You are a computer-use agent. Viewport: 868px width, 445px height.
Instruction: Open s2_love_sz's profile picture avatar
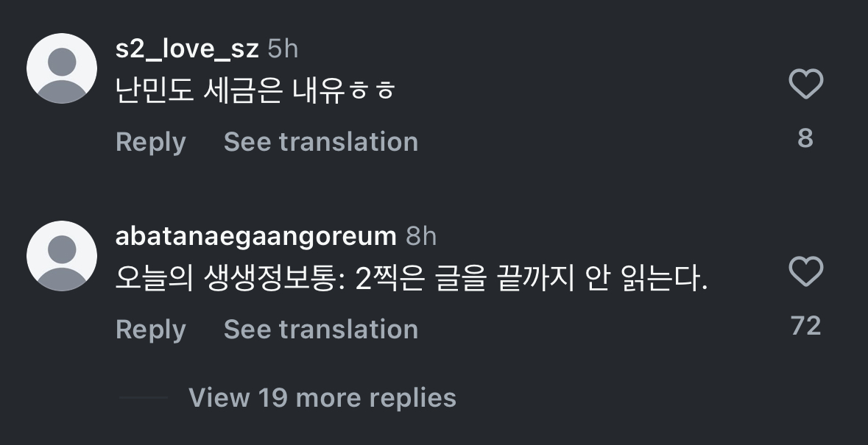coord(62,68)
